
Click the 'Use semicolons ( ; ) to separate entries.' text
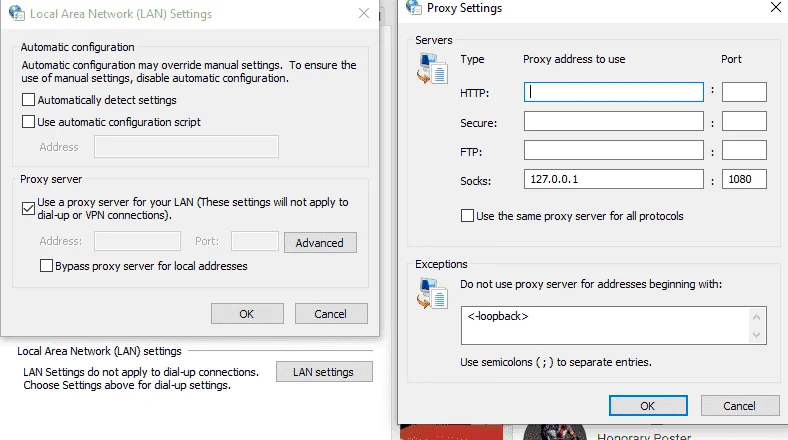pyautogui.click(x=556, y=362)
